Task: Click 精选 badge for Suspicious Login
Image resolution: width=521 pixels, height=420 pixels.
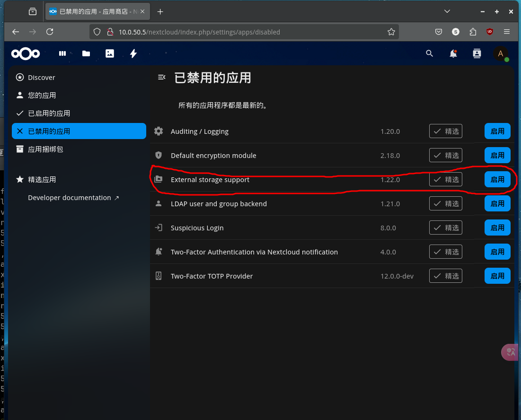Action: click(446, 228)
